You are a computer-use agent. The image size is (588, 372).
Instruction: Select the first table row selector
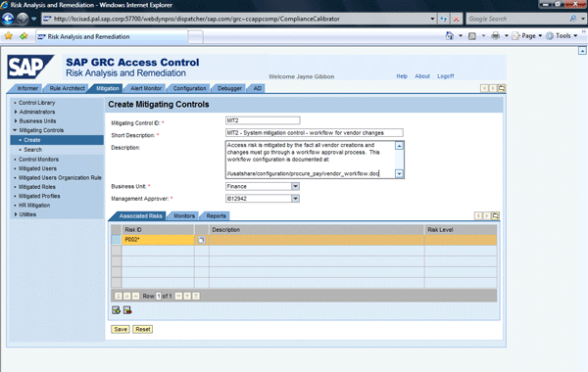(117, 240)
